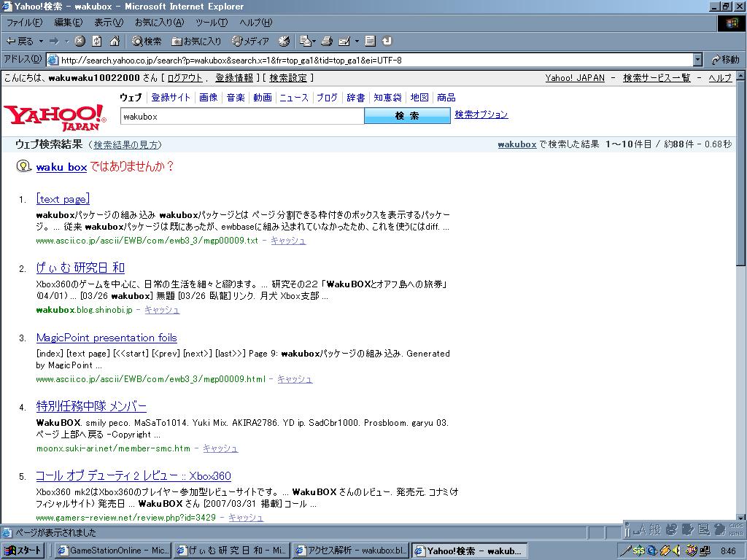
Task: Click the 'waku box' spelling suggestion link
Action: pos(61,167)
